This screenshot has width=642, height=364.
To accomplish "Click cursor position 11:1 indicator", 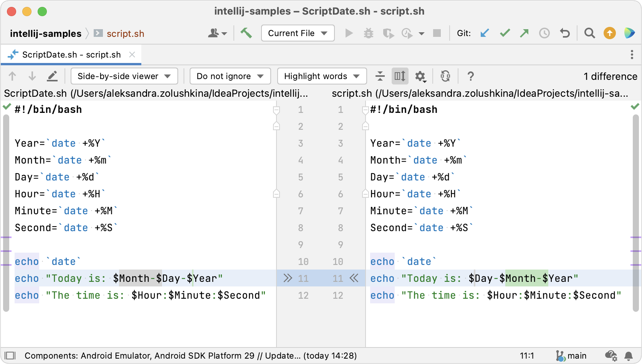I will [x=527, y=356].
